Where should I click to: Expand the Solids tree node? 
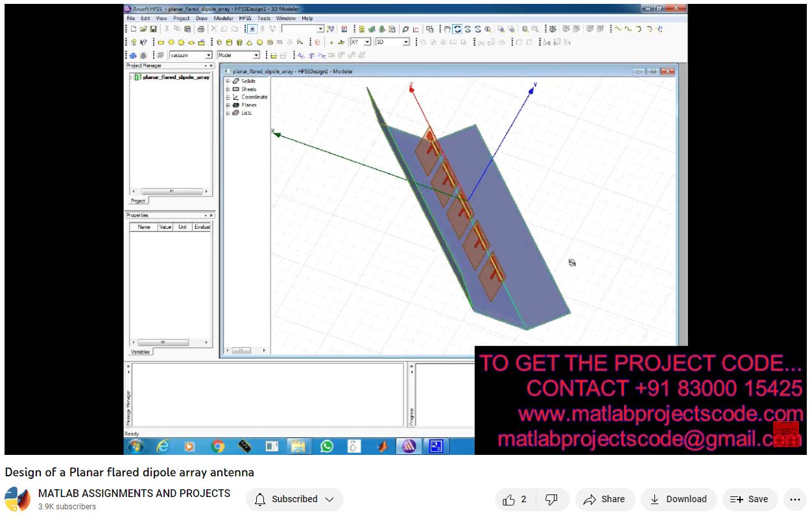coord(228,81)
